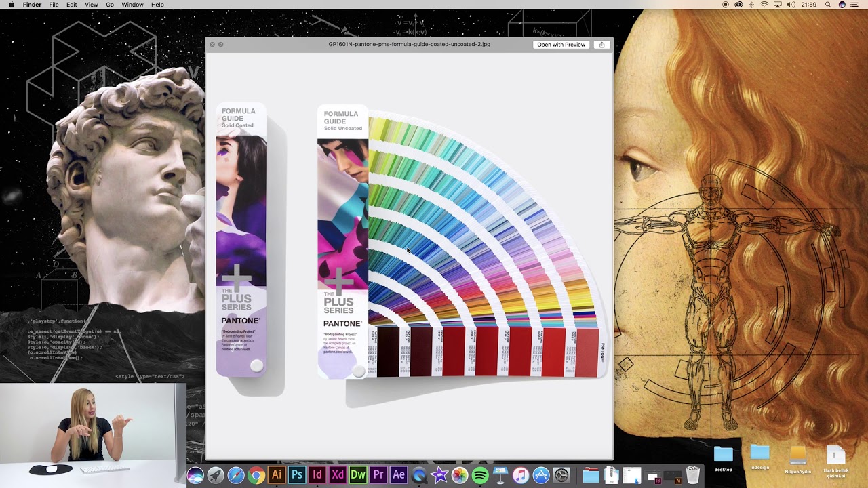Screen dimensions: 868x488
Task: Open Wi-Fi status menu
Action: (x=764, y=5)
